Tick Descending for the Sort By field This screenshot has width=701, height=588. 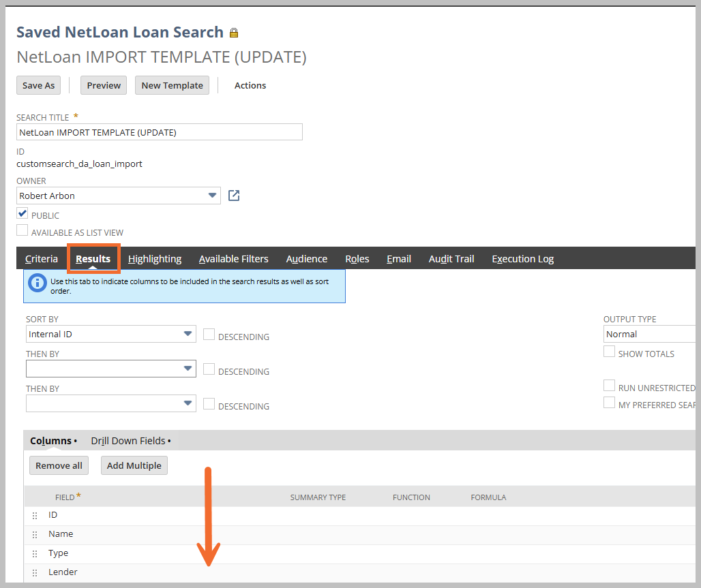click(209, 335)
